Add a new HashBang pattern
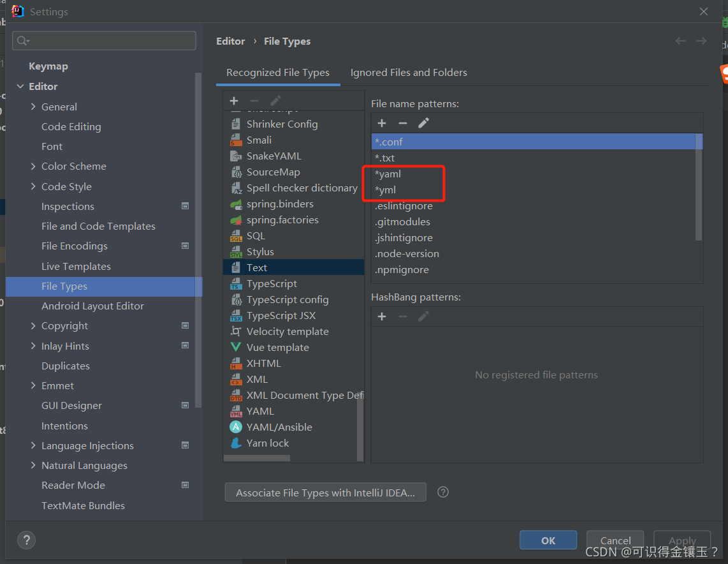Viewport: 728px width, 564px height. click(382, 316)
